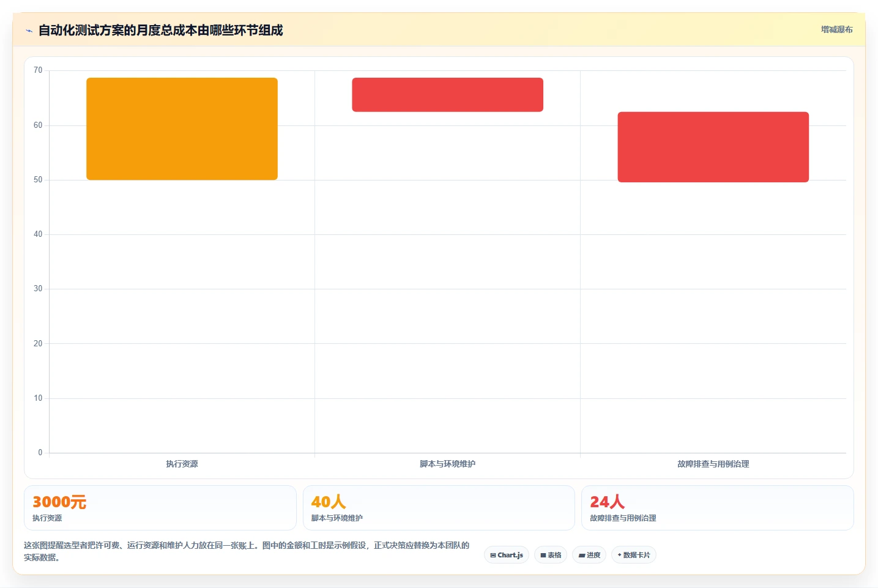Screen dimensions: 878x588
Task: Select the 数据卡片 chip
Action: (x=634, y=555)
